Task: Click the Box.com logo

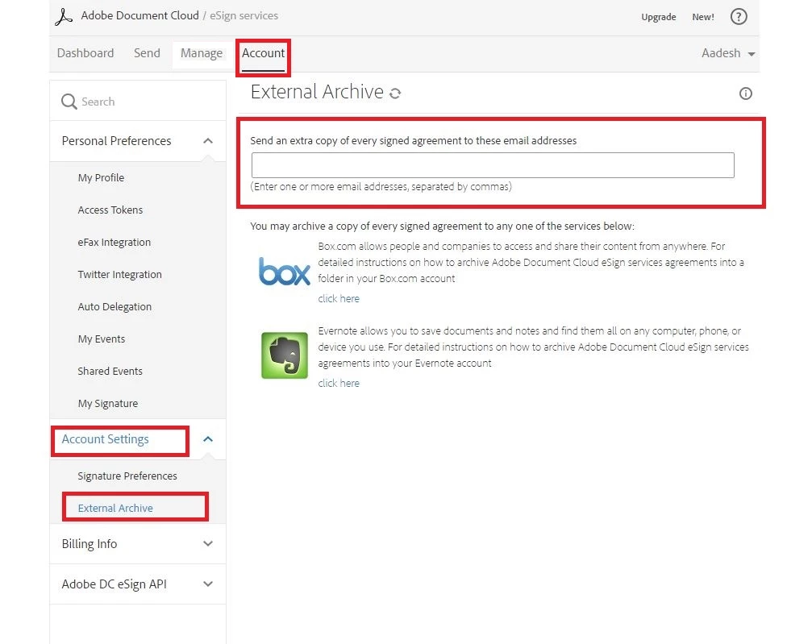Action: [285, 272]
